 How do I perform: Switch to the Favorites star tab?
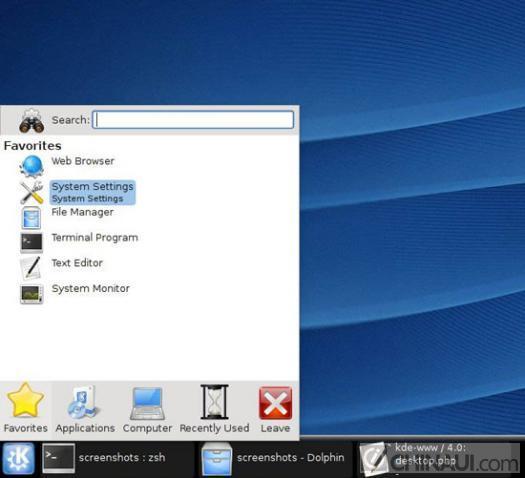point(25,409)
